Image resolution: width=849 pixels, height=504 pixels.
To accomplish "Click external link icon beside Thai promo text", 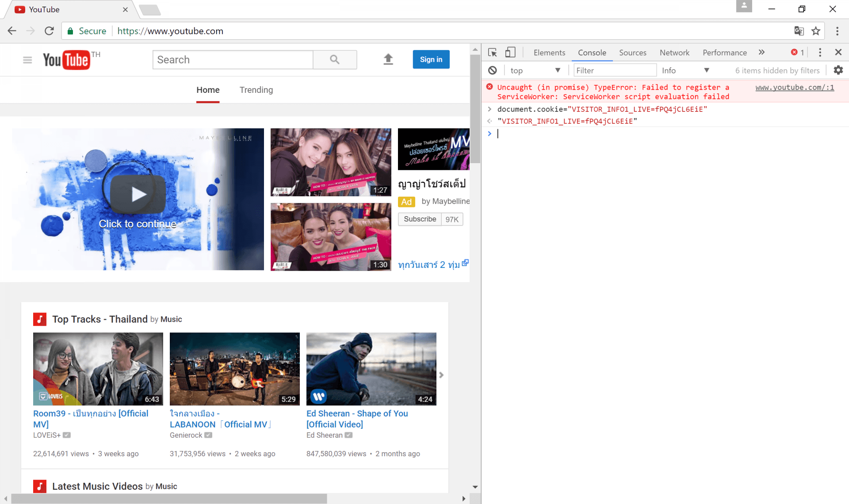I will click(465, 263).
